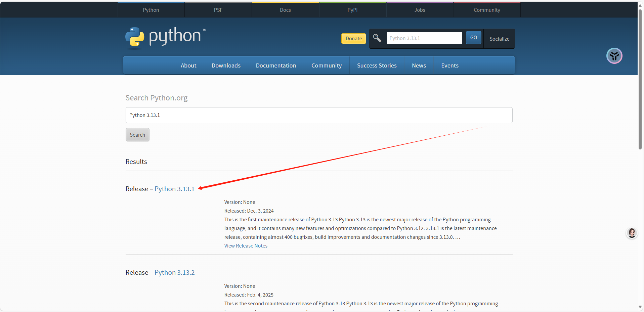
Task: Click the avatar assistant icon on the right edge
Action: (x=632, y=233)
